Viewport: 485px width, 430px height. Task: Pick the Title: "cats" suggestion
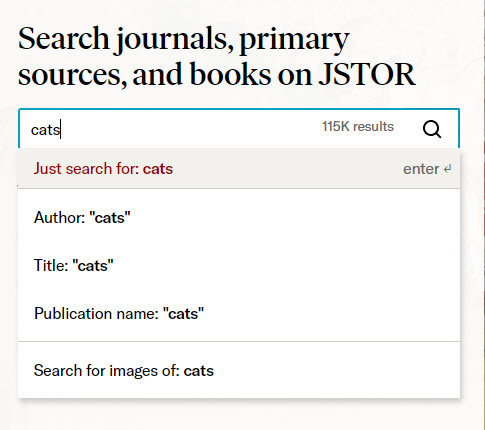tap(239, 266)
